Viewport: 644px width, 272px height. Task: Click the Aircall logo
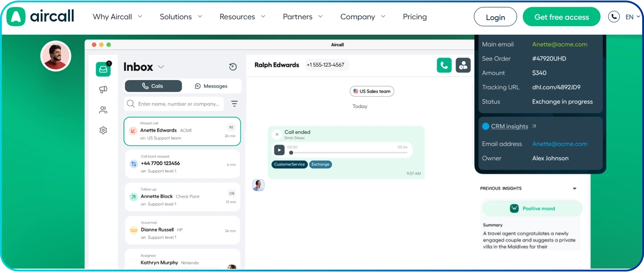click(40, 16)
